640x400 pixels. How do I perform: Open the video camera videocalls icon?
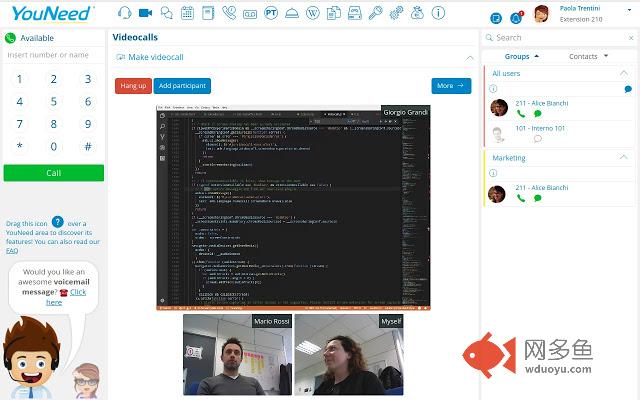pyautogui.click(x=145, y=13)
